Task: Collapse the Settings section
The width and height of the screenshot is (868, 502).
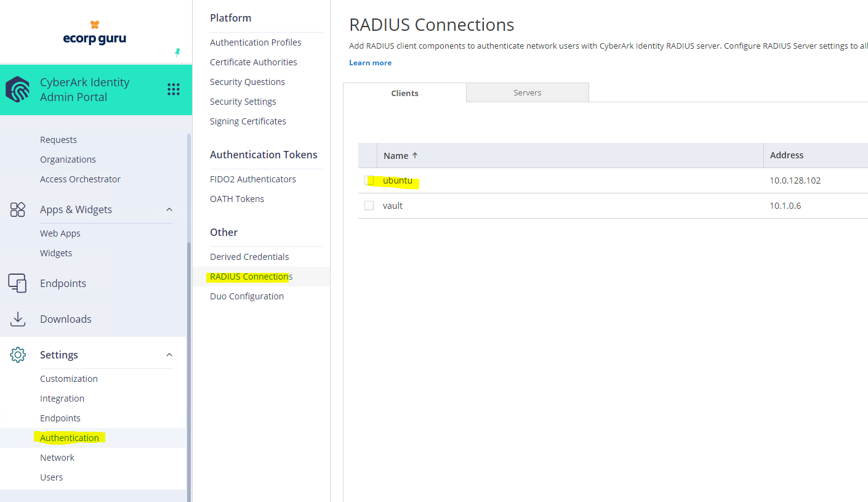Action: tap(169, 354)
